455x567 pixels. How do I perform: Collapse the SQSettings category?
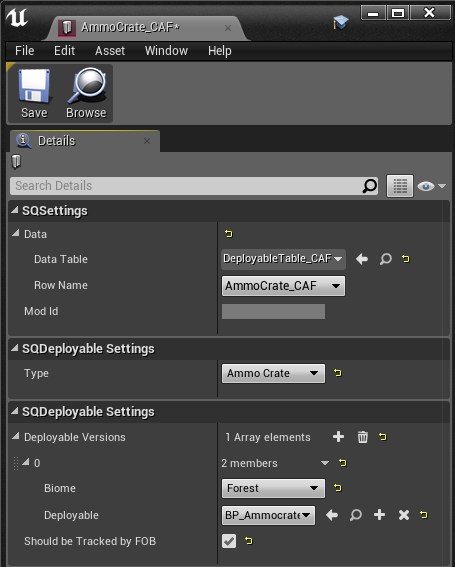click(x=14, y=210)
